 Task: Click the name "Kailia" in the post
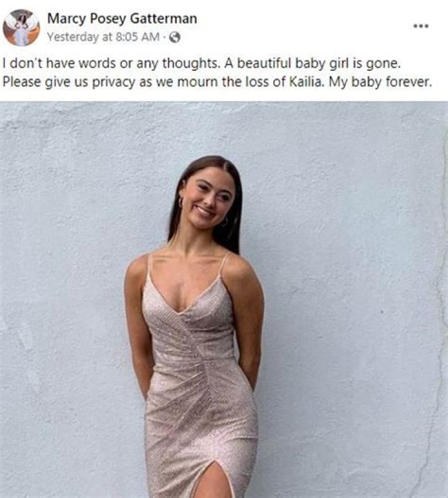click(x=307, y=82)
